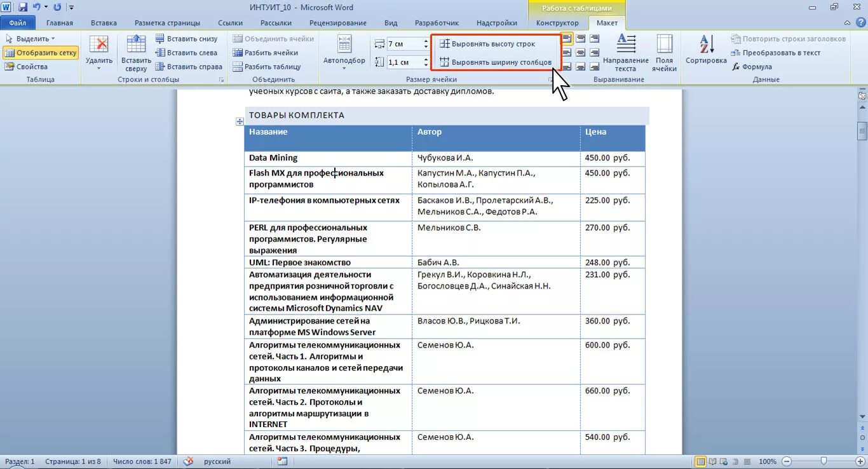Click Страница: 1 из 8 in status bar

72,461
